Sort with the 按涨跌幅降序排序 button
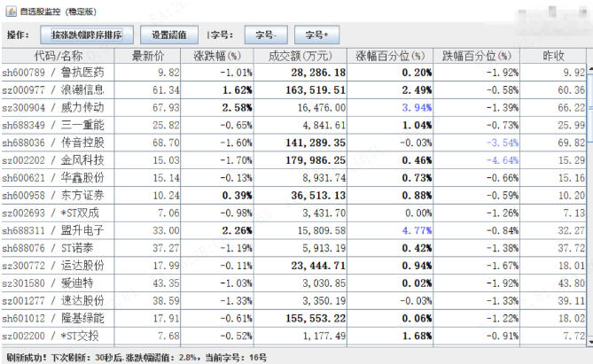593x364 pixels. click(x=87, y=35)
